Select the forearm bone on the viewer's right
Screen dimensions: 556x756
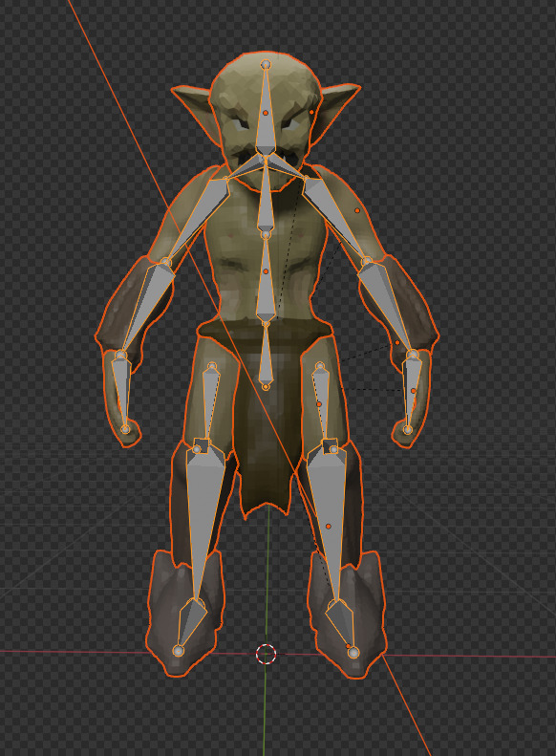pyautogui.click(x=385, y=306)
